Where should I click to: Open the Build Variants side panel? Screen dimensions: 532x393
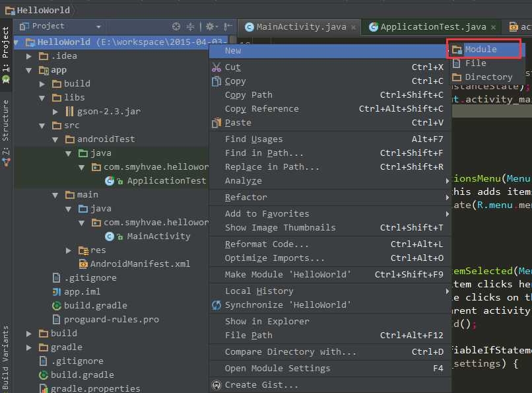tap(6, 357)
